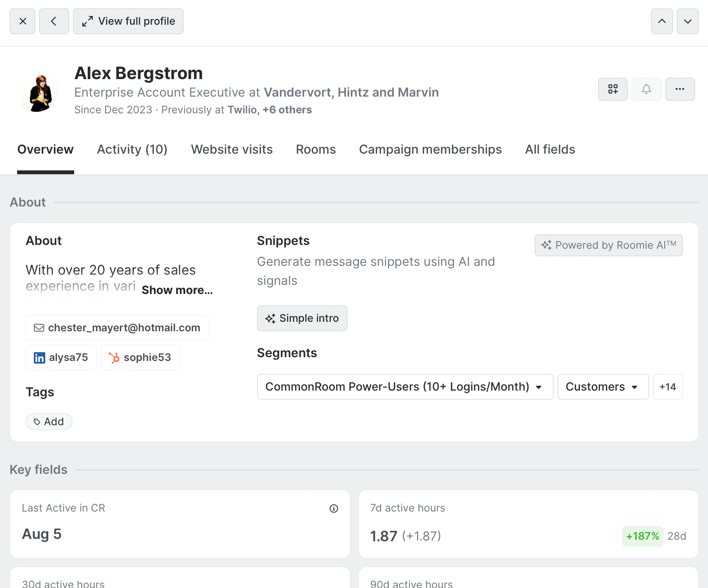The width and height of the screenshot is (708, 588).
Task: Click the Last Active in CR info icon
Action: point(333,509)
